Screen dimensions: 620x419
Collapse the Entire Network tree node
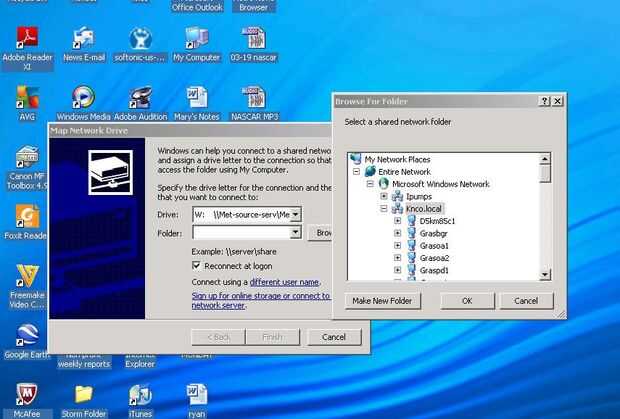point(356,172)
